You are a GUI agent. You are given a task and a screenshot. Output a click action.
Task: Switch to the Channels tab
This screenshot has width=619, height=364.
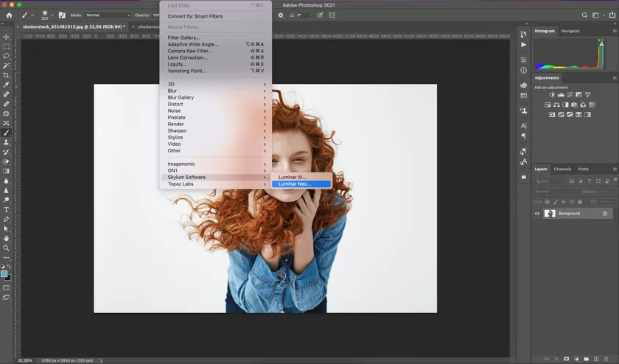[562, 169]
